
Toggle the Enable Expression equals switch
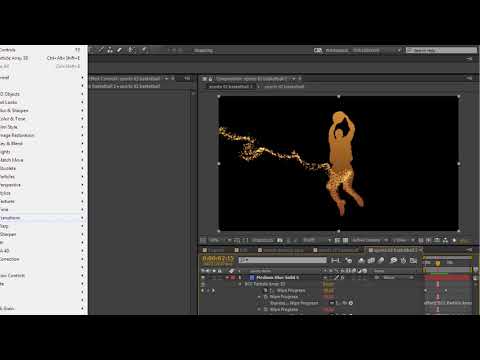click(x=332, y=303)
